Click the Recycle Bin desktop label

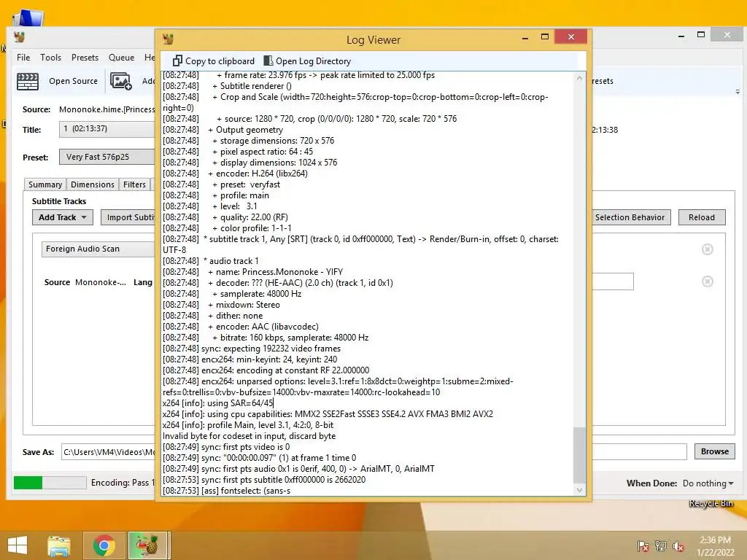(711, 503)
